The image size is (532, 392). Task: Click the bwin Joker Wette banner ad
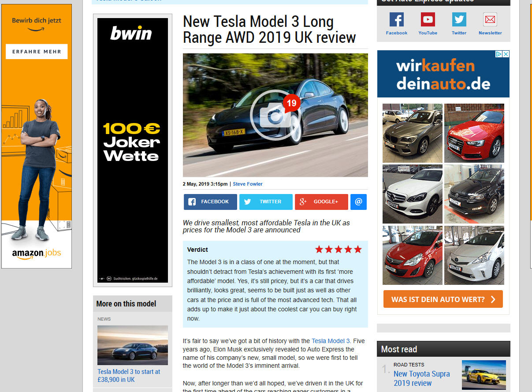133,150
